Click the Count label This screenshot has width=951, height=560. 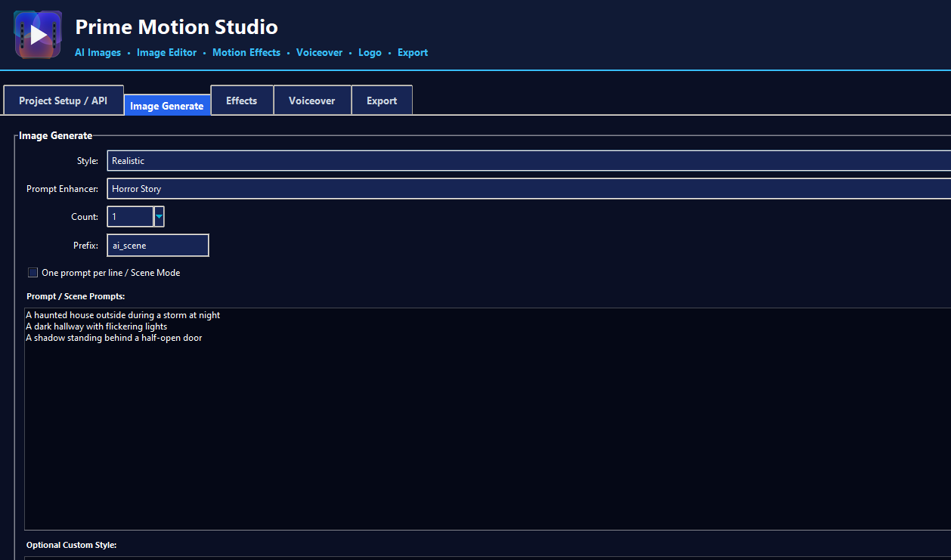85,217
